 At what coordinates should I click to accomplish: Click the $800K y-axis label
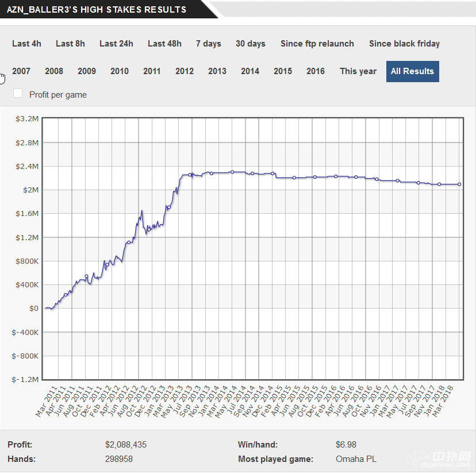click(x=27, y=261)
